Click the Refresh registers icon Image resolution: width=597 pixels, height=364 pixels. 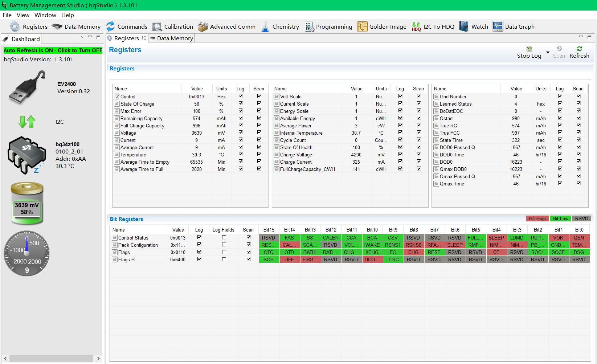pos(579,49)
